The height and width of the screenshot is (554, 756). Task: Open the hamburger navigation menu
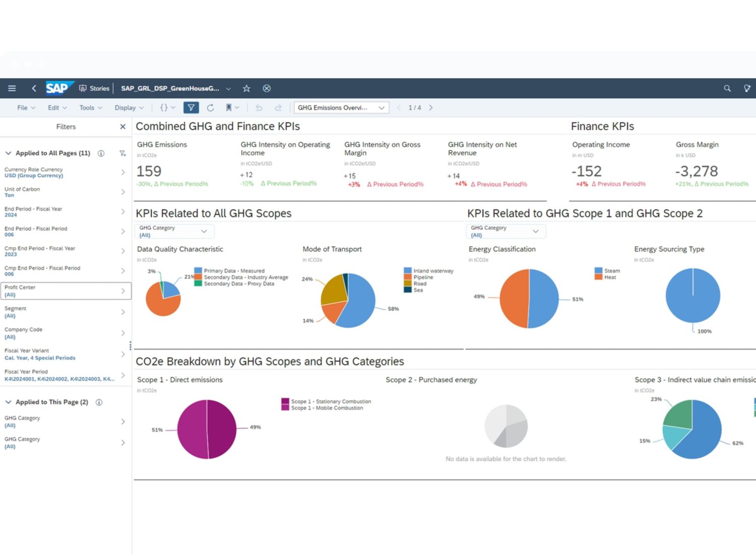(12, 89)
